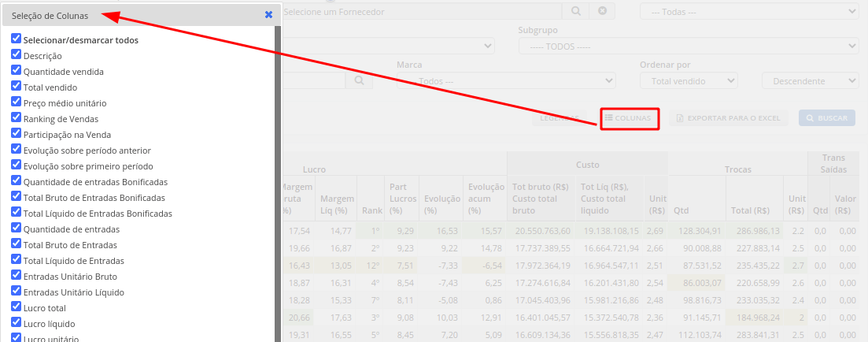Open the Todas dropdown at top right
The width and height of the screenshot is (868, 342).
tap(749, 11)
